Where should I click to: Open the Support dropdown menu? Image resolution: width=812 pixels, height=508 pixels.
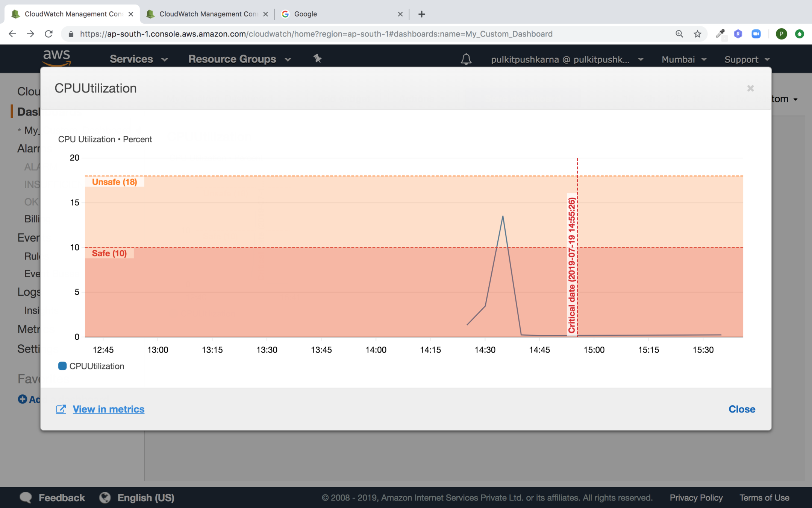tap(747, 59)
